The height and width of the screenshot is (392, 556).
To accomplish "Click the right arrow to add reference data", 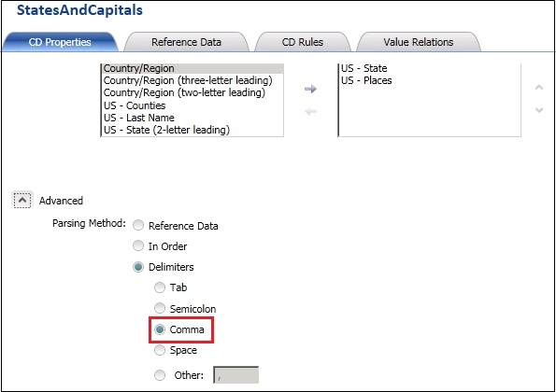I will coord(310,89).
